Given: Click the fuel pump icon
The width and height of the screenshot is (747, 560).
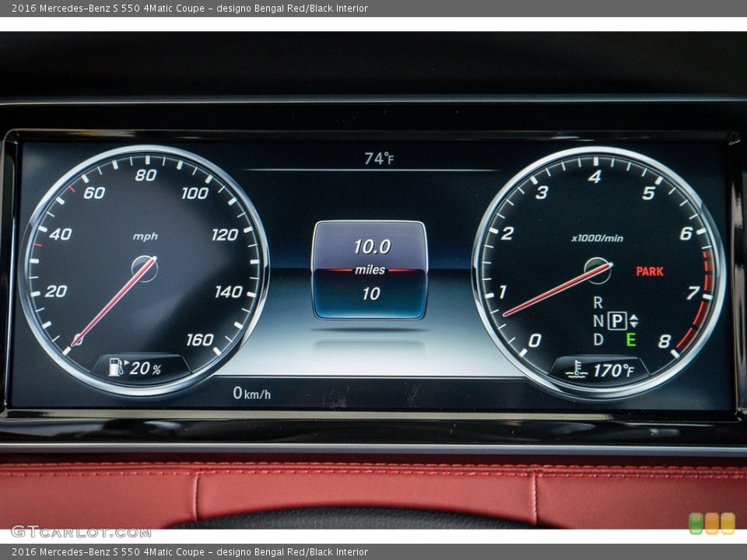Looking at the screenshot, I should click(x=117, y=367).
